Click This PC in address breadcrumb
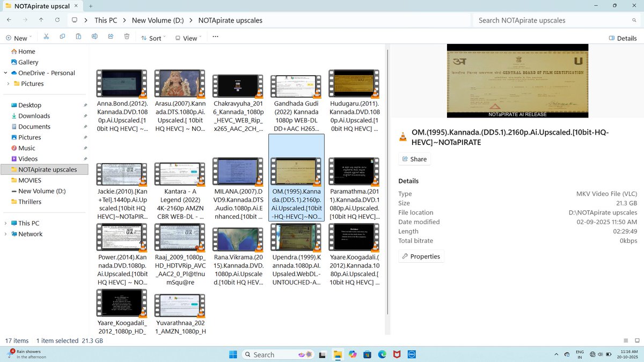 (106, 20)
